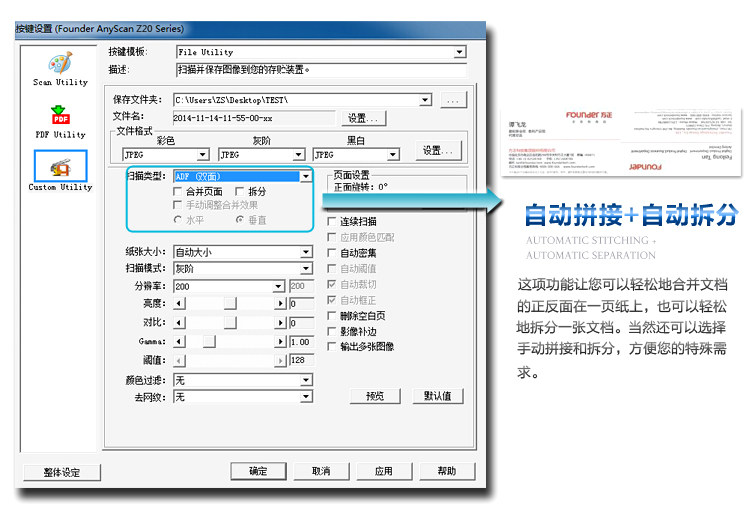This screenshot has width=750, height=519.
Task: Click the 阈值 value field showing 128
Action: pos(301,360)
